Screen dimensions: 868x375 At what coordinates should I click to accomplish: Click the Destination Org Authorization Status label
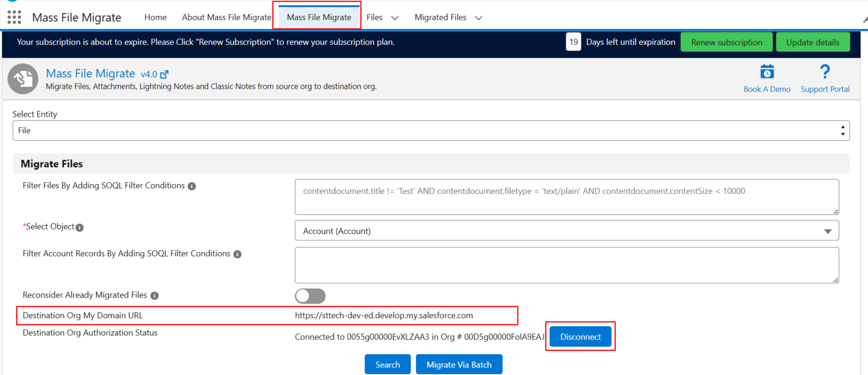[x=90, y=333]
